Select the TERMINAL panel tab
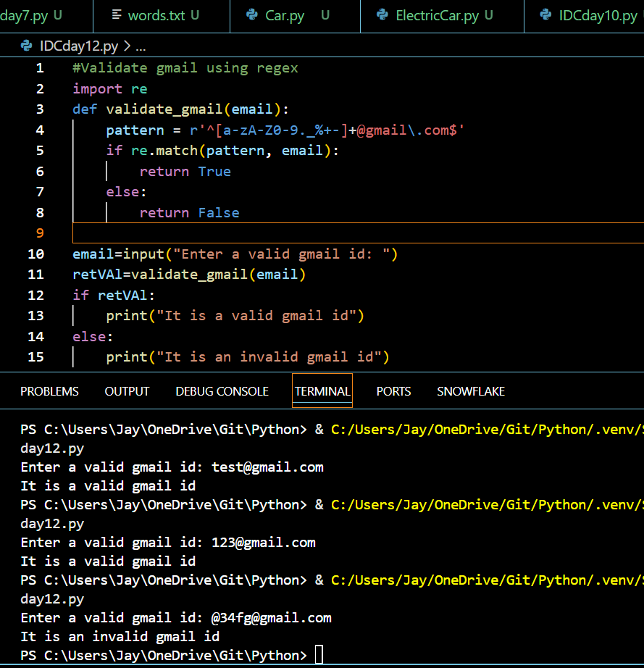644x668 pixels. pos(322,391)
